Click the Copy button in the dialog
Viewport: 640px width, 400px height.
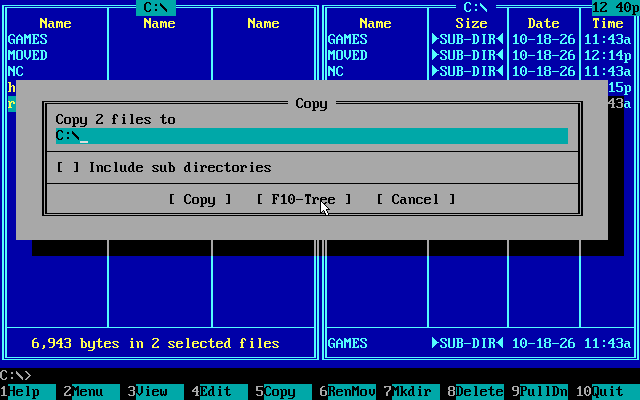[200, 199]
